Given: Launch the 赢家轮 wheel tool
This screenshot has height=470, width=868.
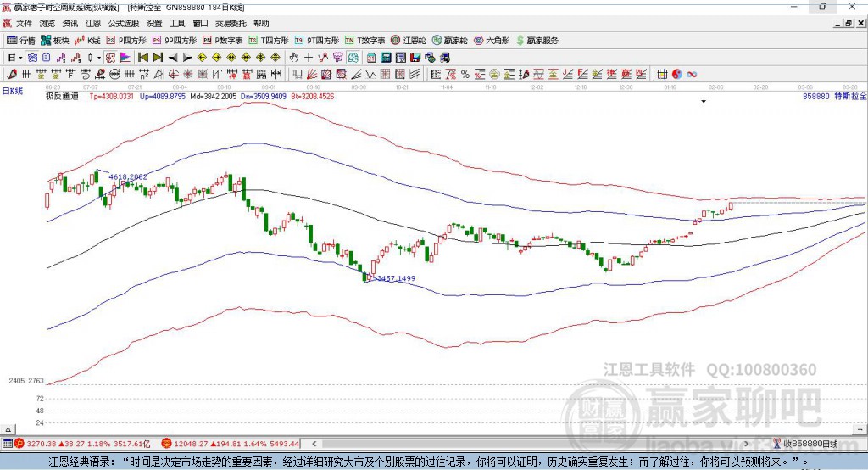Looking at the screenshot, I should [x=449, y=41].
